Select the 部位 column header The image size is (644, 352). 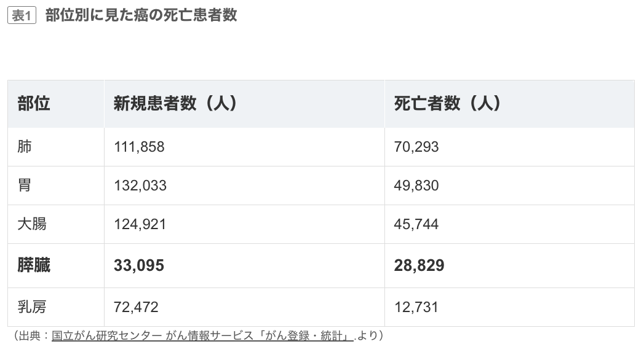pos(34,104)
